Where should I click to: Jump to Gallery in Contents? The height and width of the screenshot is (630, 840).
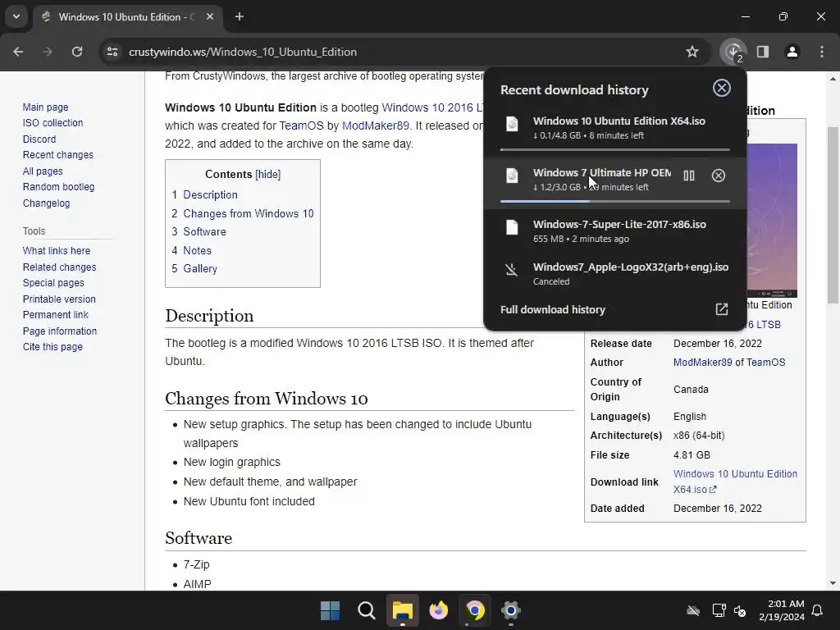coord(200,268)
